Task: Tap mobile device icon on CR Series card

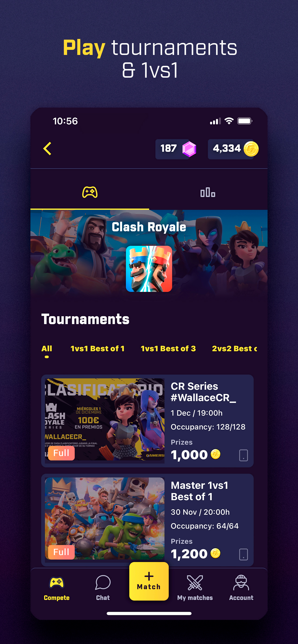Action: click(243, 455)
